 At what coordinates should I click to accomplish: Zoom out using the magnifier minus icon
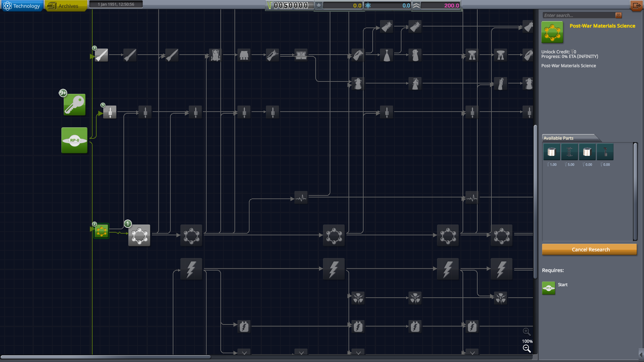coord(527,349)
